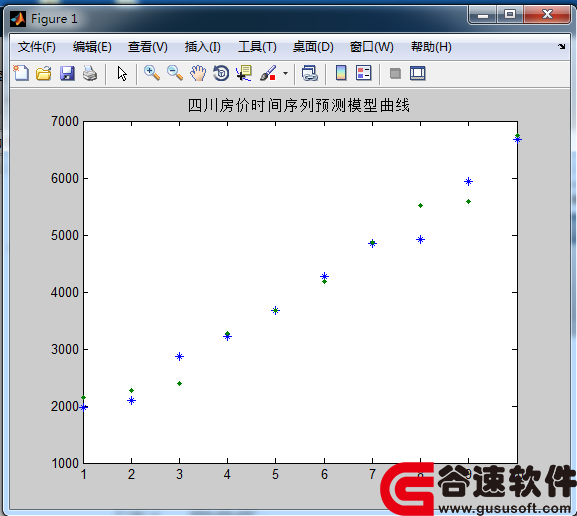Click the Show Plot Tools and Dock icon

tap(418, 73)
